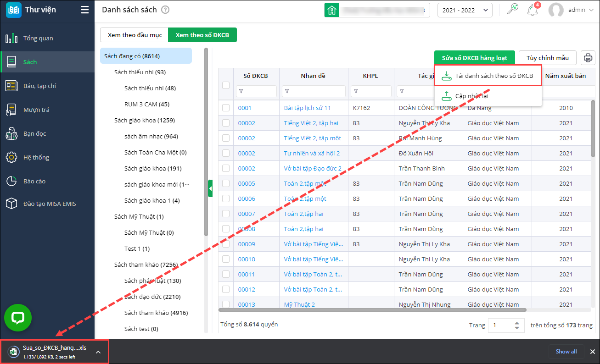Viewport: 600px width, 364px height.
Task: Click the green home school icon
Action: pyautogui.click(x=331, y=10)
